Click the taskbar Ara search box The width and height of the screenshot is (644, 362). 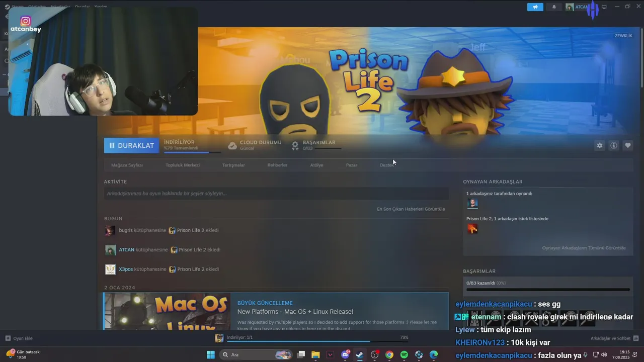pos(257,354)
